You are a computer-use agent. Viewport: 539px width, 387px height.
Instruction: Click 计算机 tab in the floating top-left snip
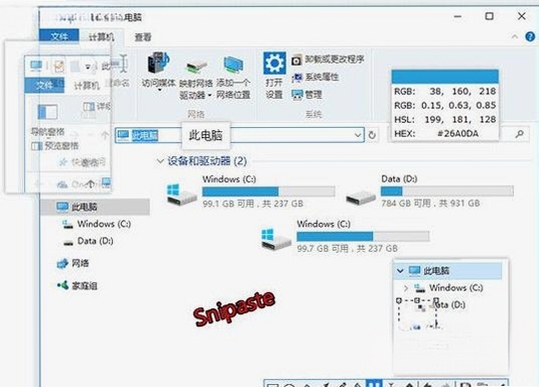click(86, 85)
